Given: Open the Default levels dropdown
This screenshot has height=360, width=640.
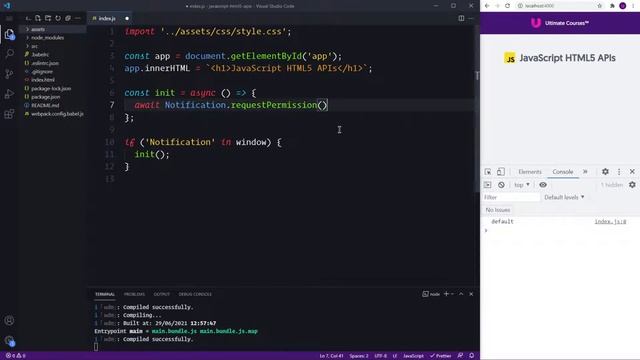Looking at the screenshot, I should 564,197.
